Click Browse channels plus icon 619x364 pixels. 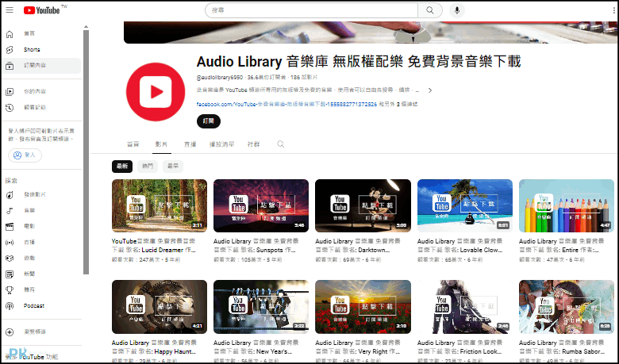pos(10,332)
